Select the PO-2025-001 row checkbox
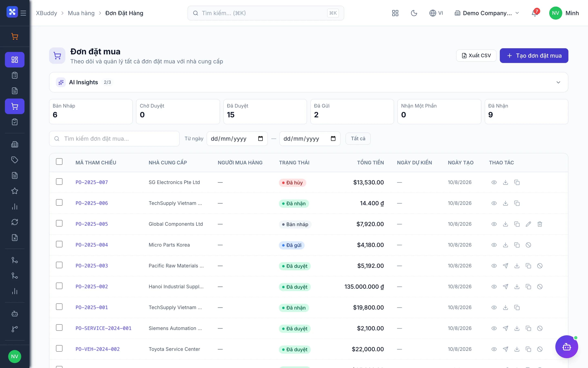Image resolution: width=588 pixels, height=368 pixels. point(59,307)
